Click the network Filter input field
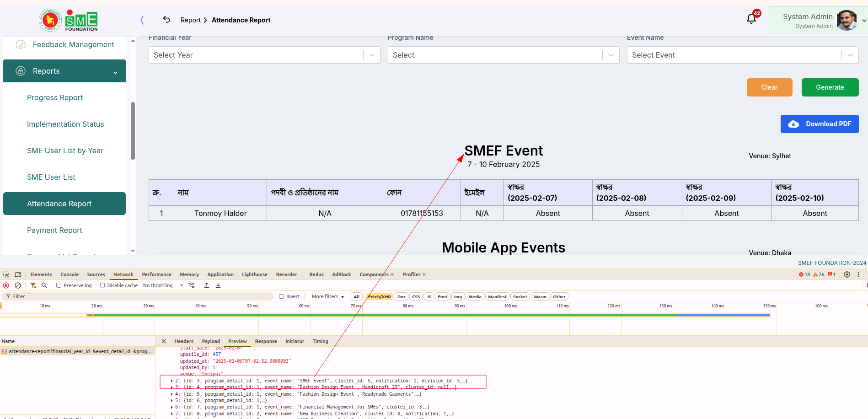 pos(137,296)
